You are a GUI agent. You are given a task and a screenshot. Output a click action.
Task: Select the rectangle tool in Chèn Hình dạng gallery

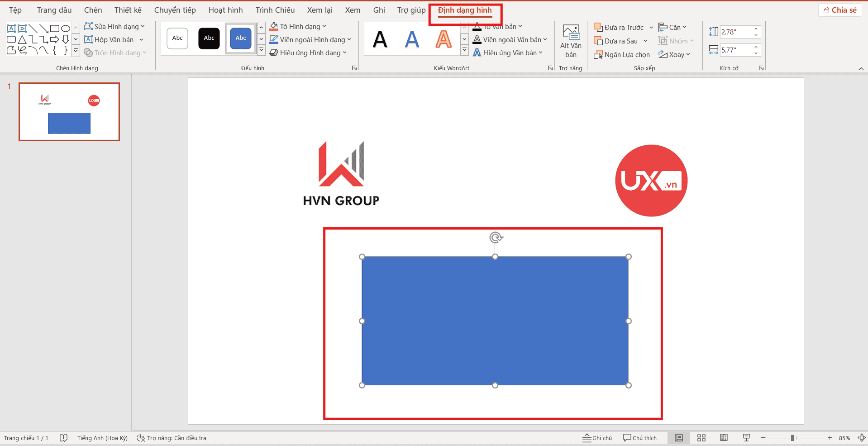point(55,28)
